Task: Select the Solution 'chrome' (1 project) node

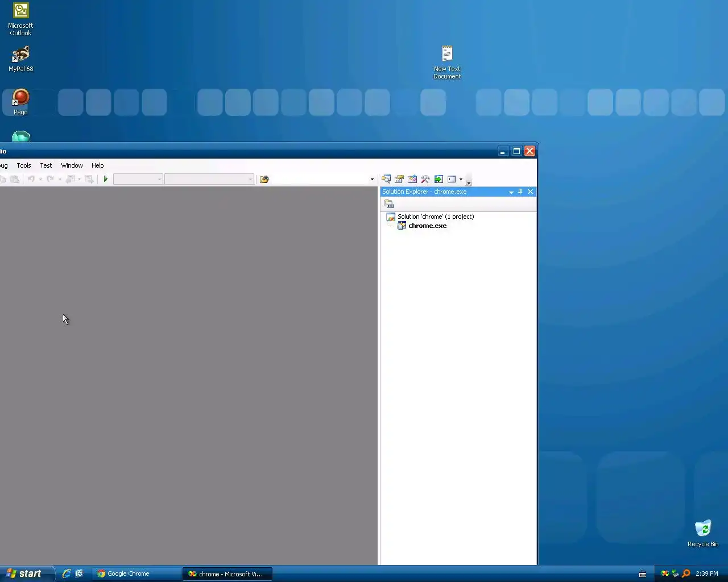Action: [436, 217]
